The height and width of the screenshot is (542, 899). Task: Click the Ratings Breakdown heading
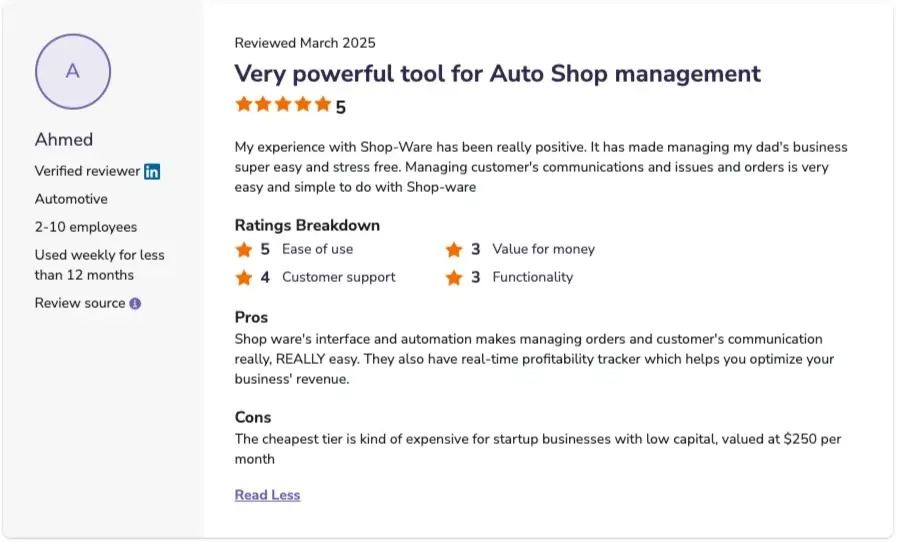pyautogui.click(x=307, y=225)
